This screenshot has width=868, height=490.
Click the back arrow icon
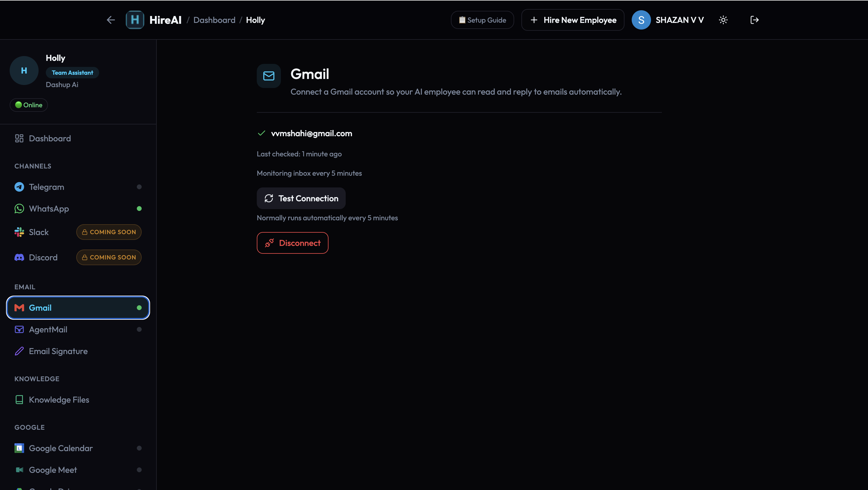(x=111, y=20)
